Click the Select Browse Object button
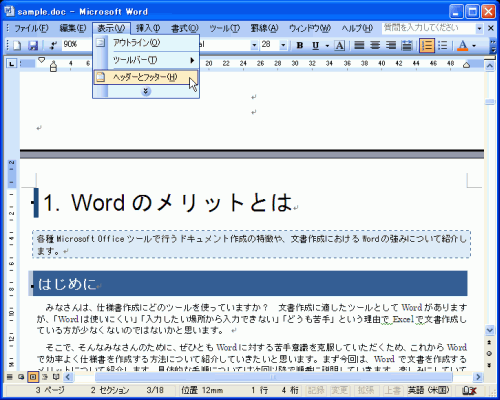Image resolution: width=500 pixels, height=400 pixels. pyautogui.click(x=489, y=354)
